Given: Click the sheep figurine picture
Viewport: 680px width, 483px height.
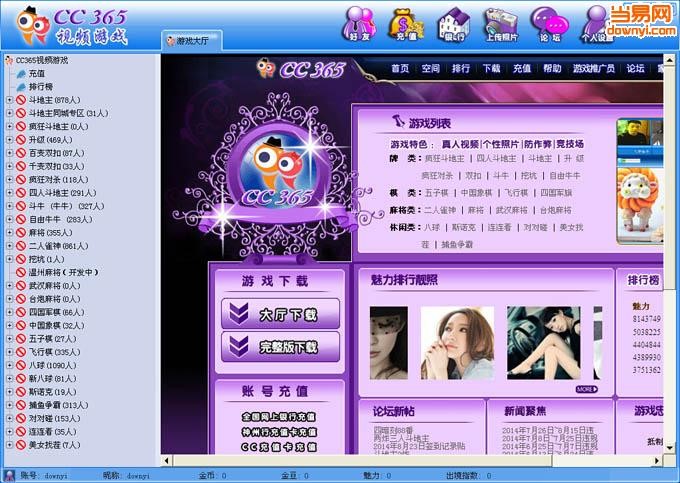Looking at the screenshot, I should coord(640,205).
